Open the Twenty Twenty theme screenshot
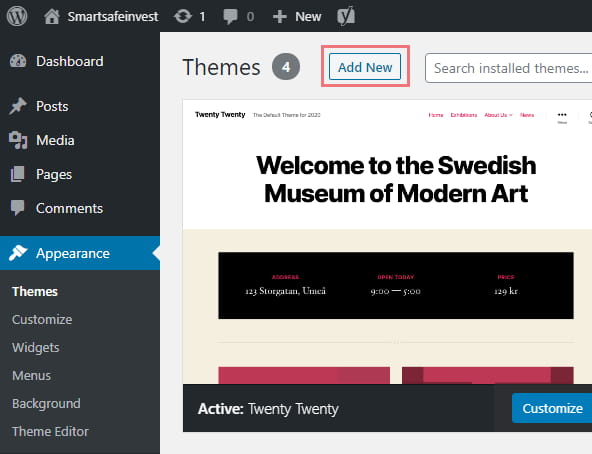The image size is (592, 454). (x=387, y=242)
